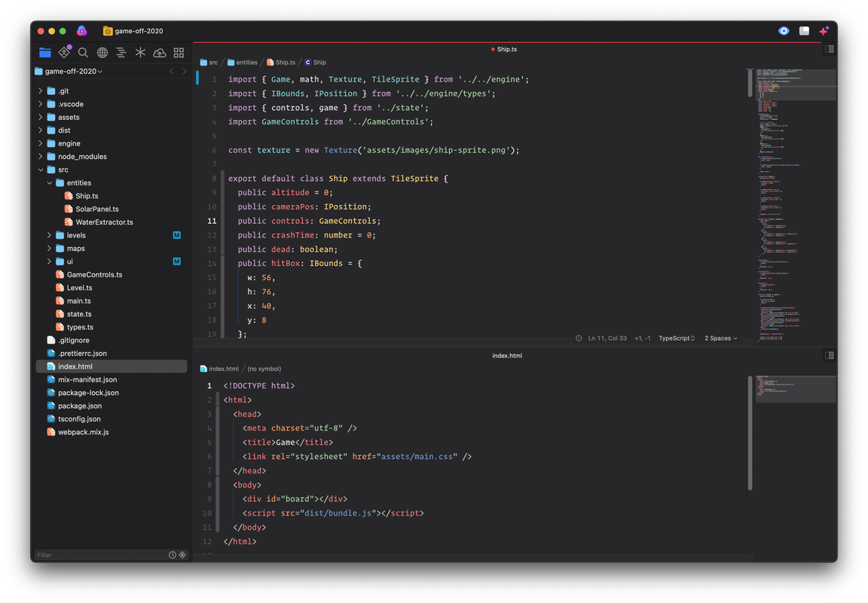
Task: Expand the maps folder
Action: 49,249
